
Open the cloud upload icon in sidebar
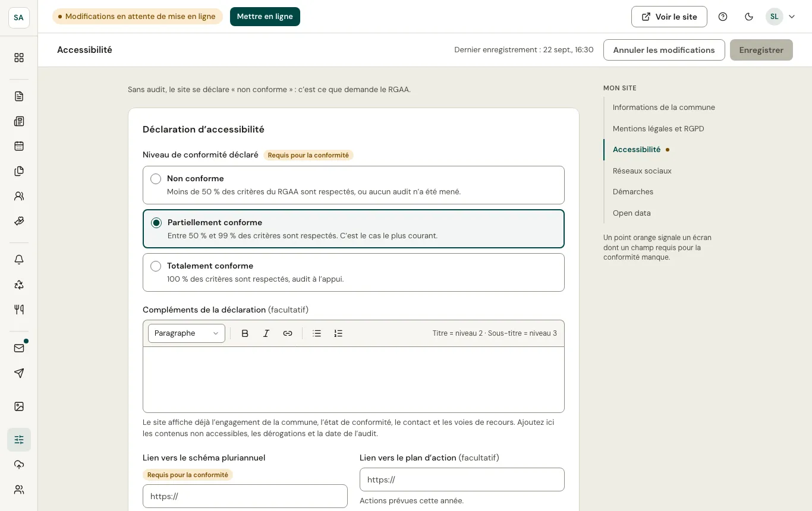pos(19,465)
